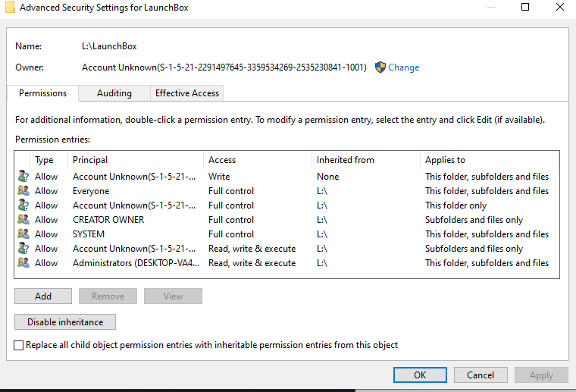Select the Everyone permission entry row
The height and width of the screenshot is (392, 576).
(287, 190)
